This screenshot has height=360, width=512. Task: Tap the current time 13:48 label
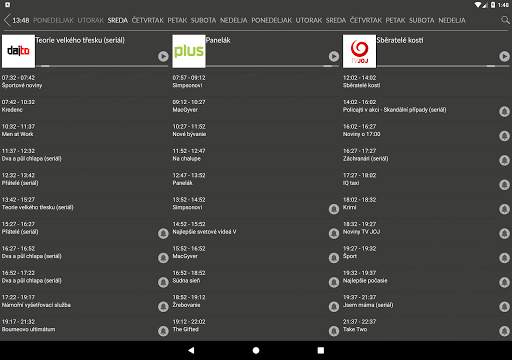pyautogui.click(x=21, y=20)
